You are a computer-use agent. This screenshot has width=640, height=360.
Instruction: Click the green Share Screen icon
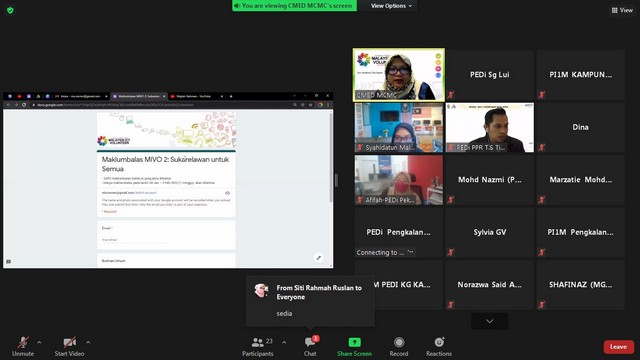pyautogui.click(x=354, y=342)
